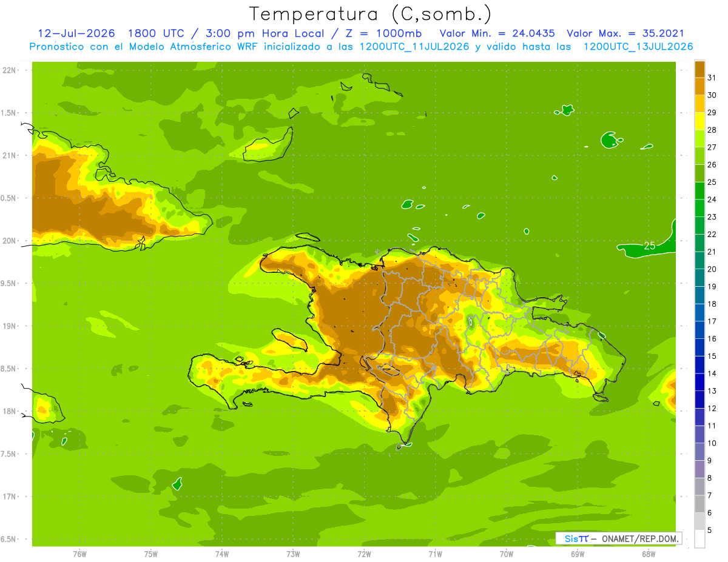Viewport: 728px width, 562px height.
Task: Click 'Valor Min. = 24.0435' text
Action: pos(497,33)
